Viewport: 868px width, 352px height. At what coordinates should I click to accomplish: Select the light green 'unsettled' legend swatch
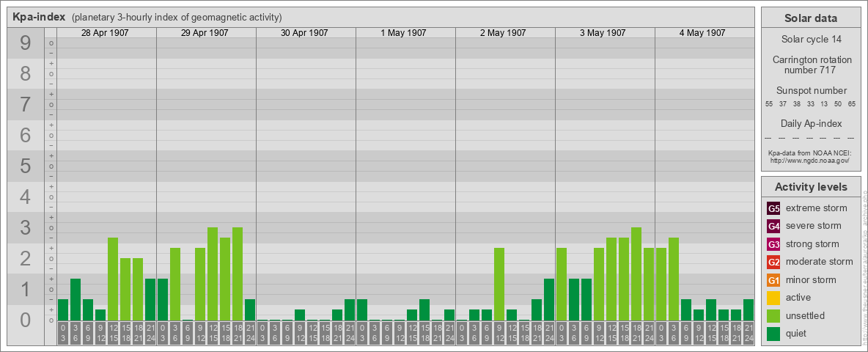click(x=773, y=315)
